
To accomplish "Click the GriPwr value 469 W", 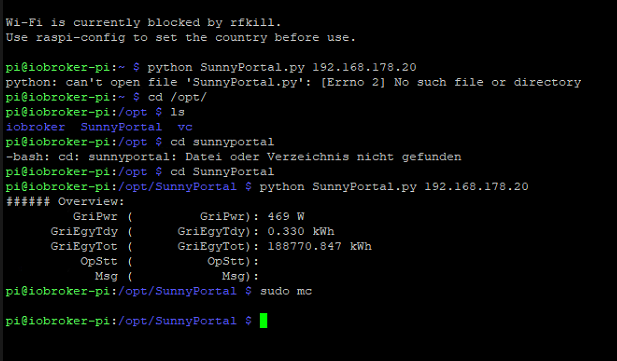I will 286,217.
